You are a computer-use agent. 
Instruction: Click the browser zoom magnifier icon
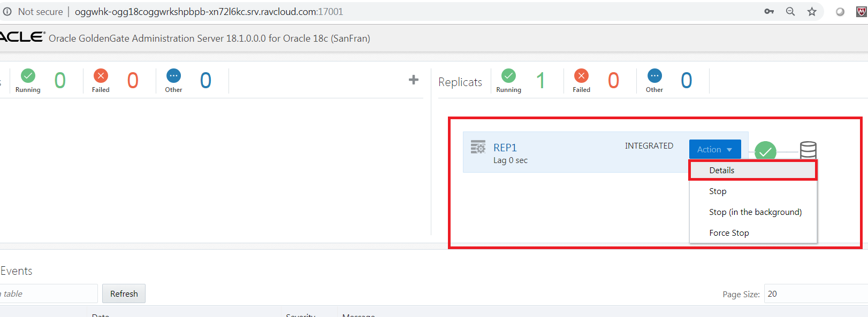click(x=790, y=11)
